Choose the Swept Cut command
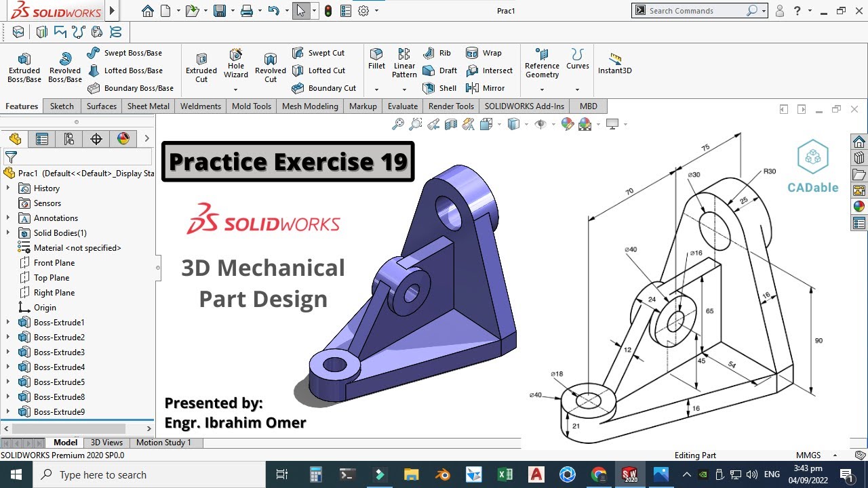Screen dimensions: 868x488 coord(319,53)
